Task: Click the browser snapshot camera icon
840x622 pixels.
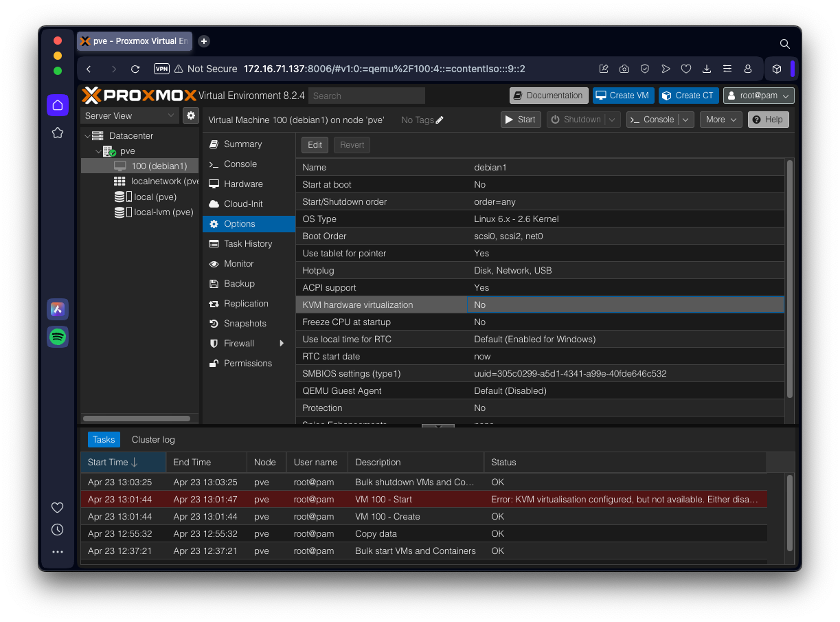Action: [x=624, y=69]
